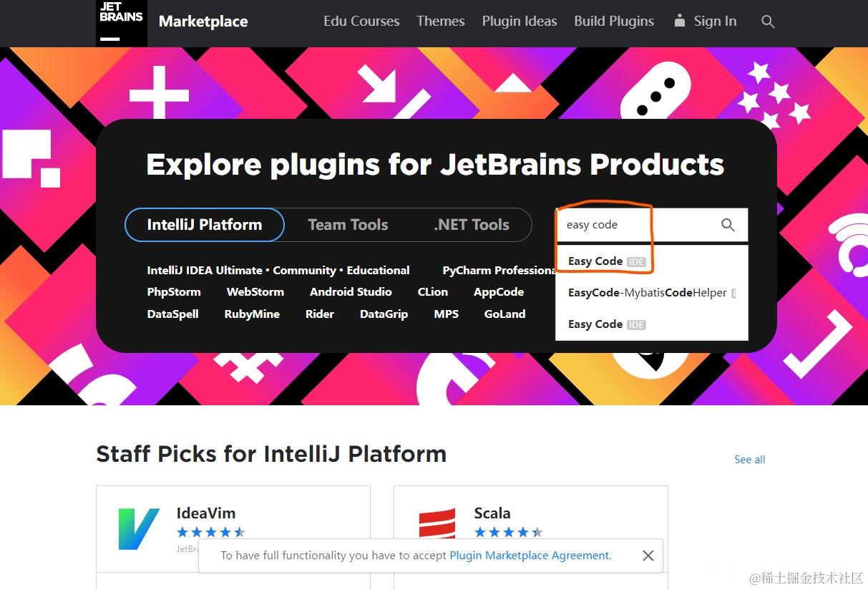Click the Scala star rating

509,532
